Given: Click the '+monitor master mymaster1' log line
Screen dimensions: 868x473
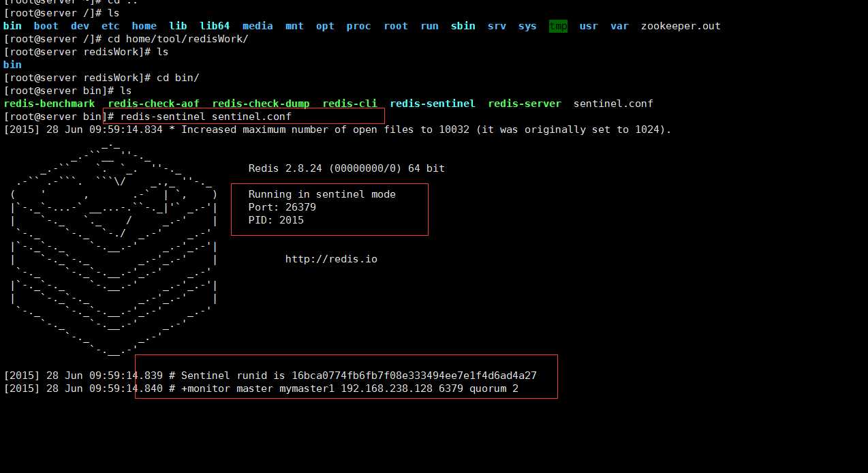Looking at the screenshot, I should pyautogui.click(x=261, y=388).
